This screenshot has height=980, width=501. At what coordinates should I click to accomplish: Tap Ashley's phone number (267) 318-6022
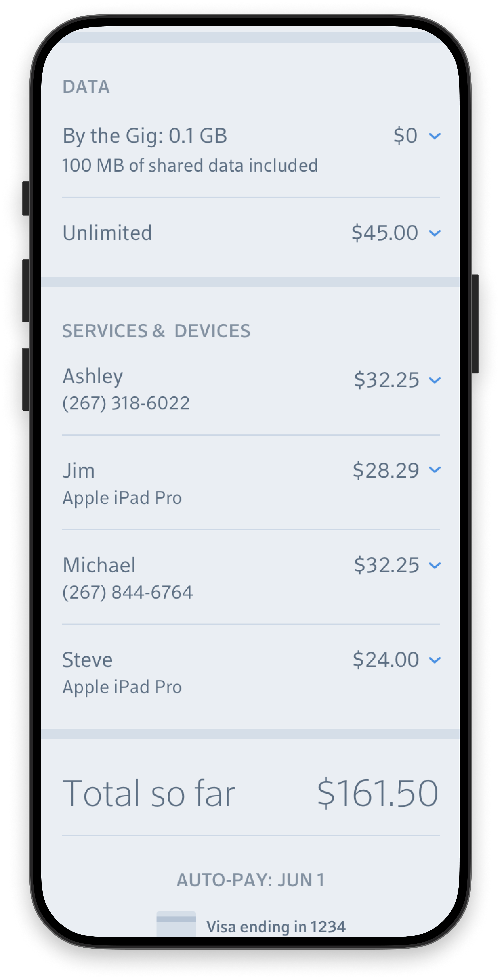tap(126, 403)
